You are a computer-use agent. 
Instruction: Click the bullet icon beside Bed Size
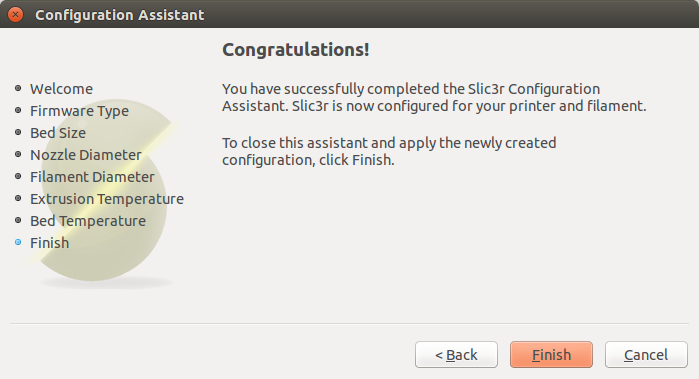[x=18, y=132]
